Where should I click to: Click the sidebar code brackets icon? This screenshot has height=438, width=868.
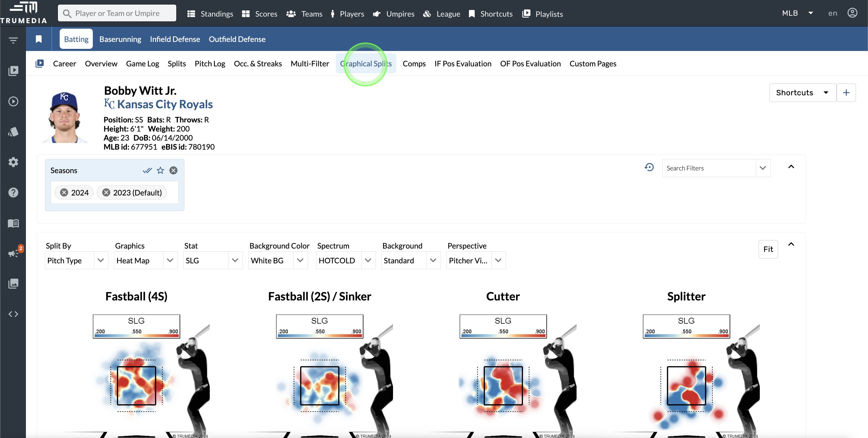coord(13,314)
